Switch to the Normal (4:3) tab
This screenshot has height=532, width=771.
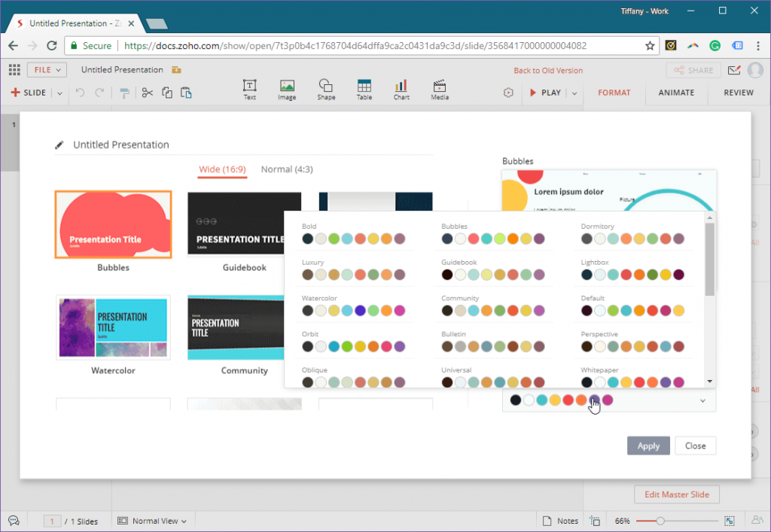point(286,169)
